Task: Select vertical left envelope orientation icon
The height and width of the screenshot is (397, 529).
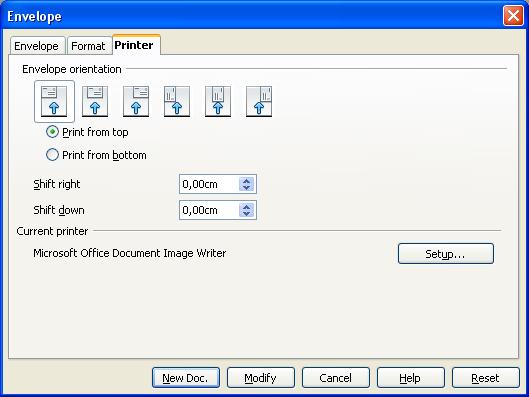Action: pyautogui.click(x=177, y=101)
